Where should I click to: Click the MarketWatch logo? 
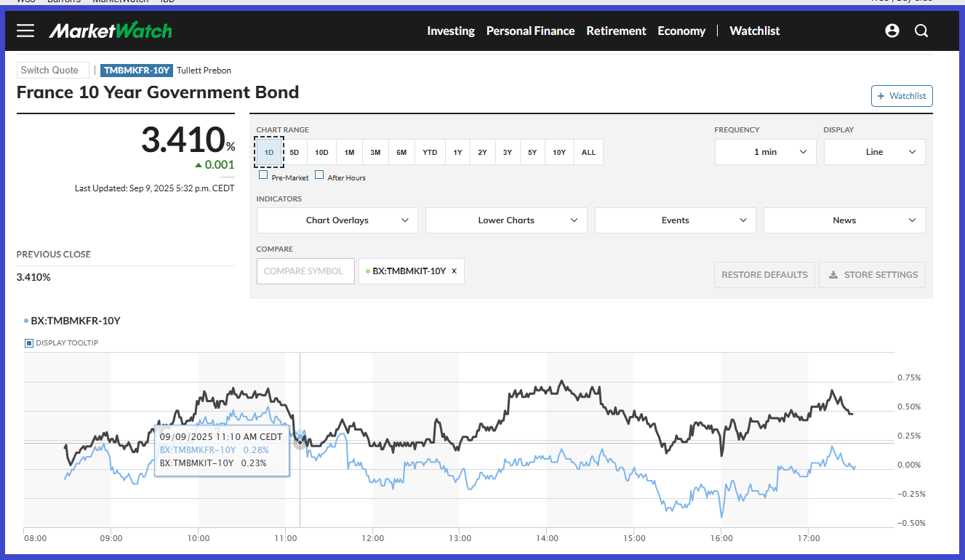(111, 31)
